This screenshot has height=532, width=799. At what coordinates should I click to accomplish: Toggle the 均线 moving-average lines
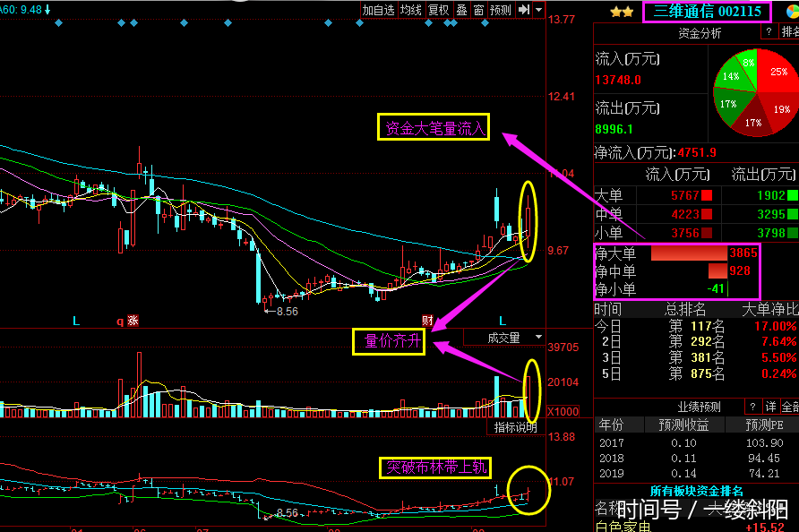[x=411, y=10]
